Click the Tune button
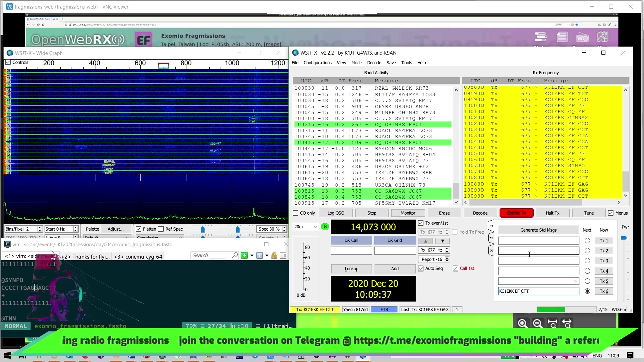 point(589,213)
